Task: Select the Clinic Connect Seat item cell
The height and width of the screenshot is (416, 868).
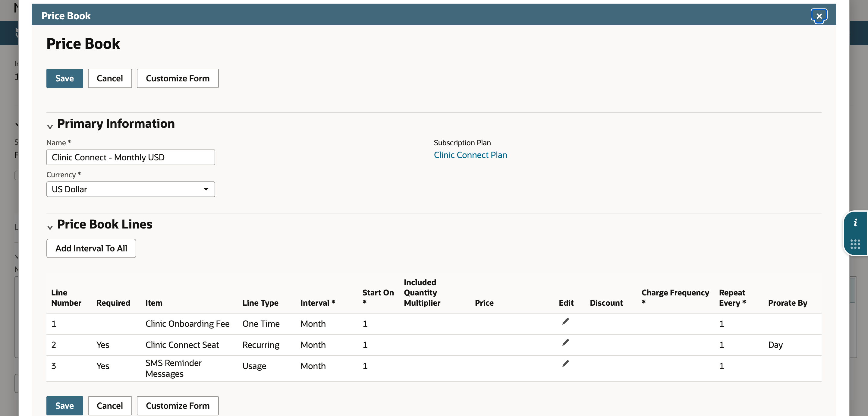Action: coord(182,345)
